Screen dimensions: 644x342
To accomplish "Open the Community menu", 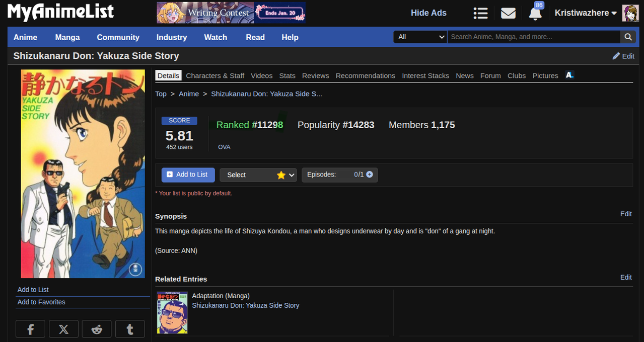I will [x=118, y=37].
